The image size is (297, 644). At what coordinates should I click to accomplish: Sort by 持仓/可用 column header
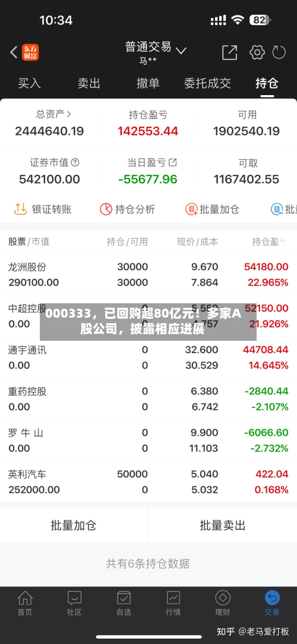coord(127,242)
